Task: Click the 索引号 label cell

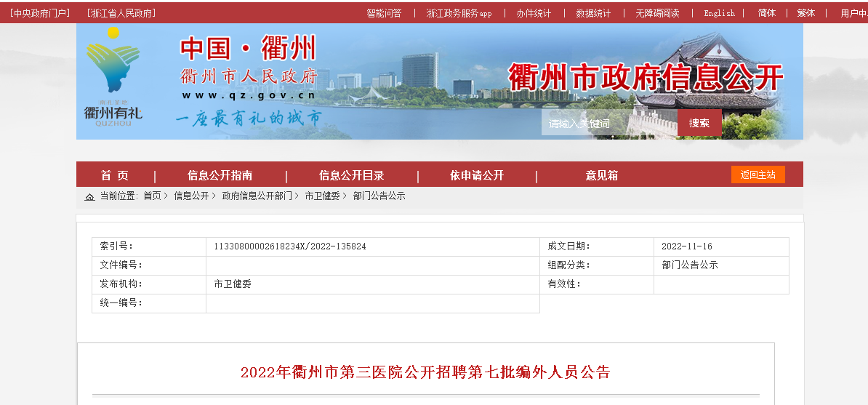Action: tap(149, 246)
